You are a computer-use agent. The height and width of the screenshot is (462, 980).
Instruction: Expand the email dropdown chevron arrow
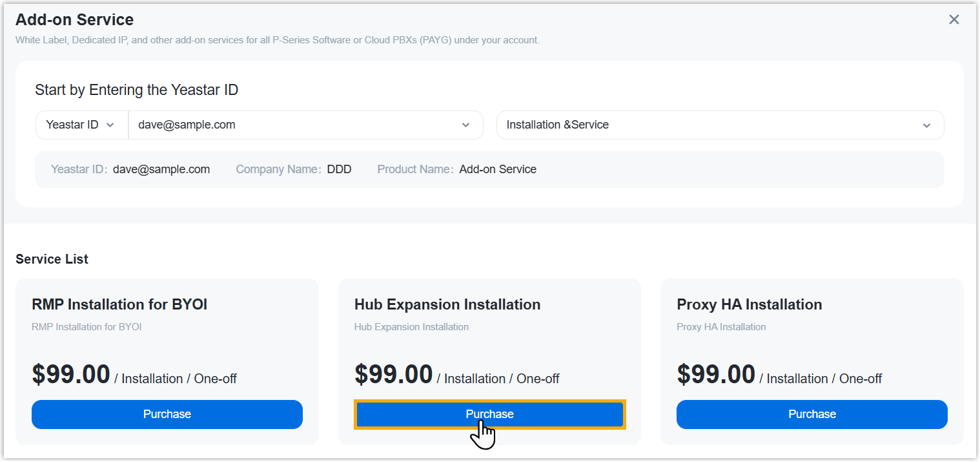pyautogui.click(x=465, y=125)
